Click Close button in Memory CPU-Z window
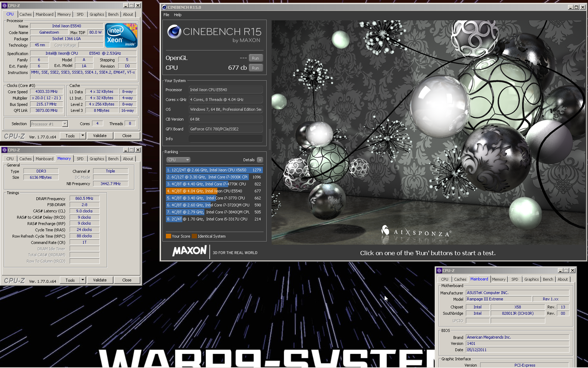The width and height of the screenshot is (588, 368). [127, 280]
